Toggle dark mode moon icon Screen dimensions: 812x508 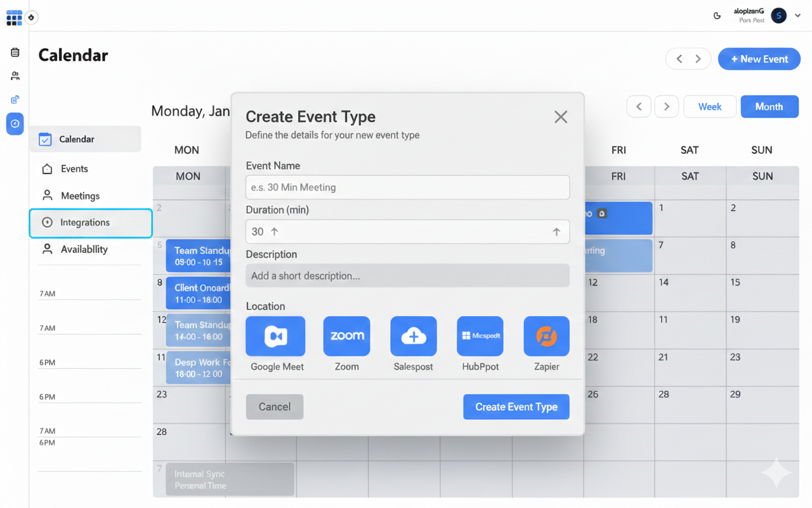(x=717, y=16)
